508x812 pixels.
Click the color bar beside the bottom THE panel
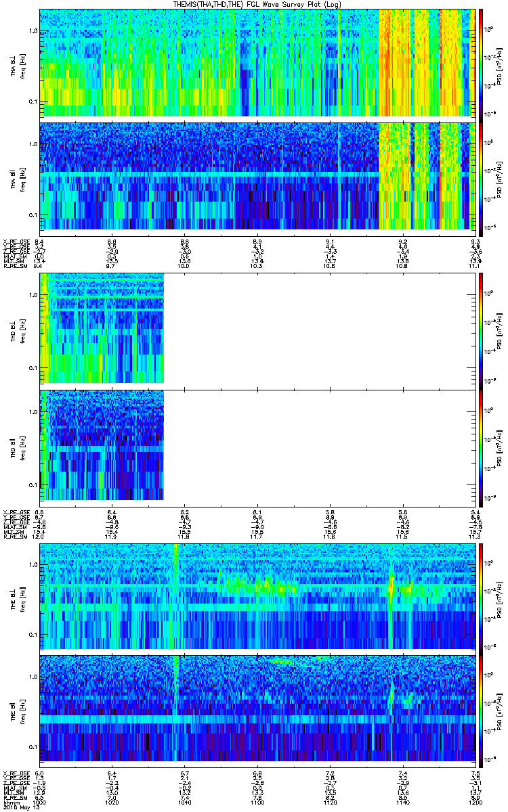pos(482,708)
